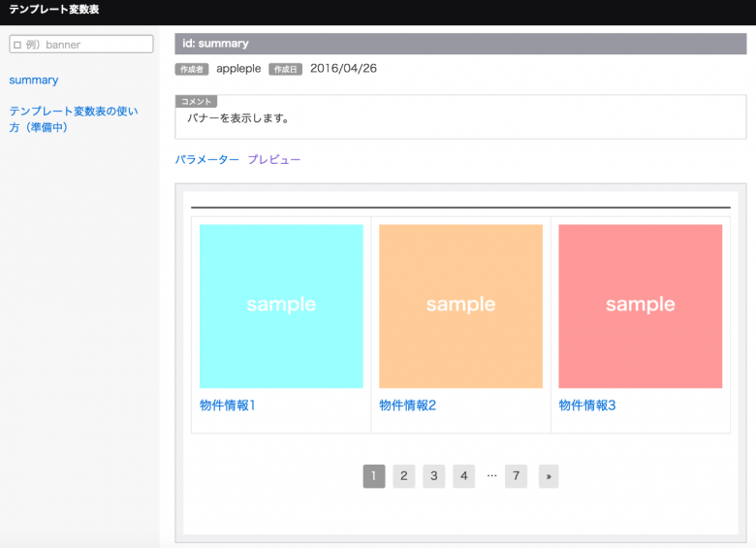Image resolution: width=756 pixels, height=548 pixels.
Task: Select page 1 in pagination
Action: point(374,476)
